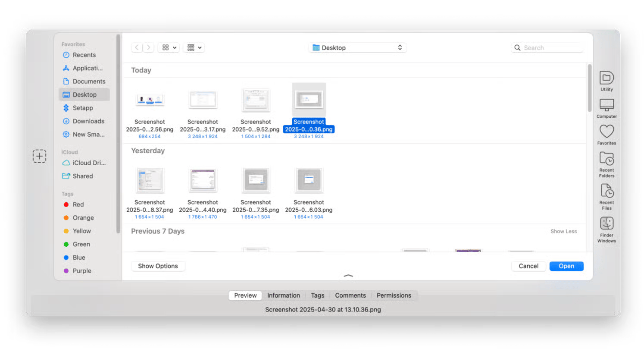This screenshot has width=644, height=355.
Task: Click Show Less for Previous 7 Days
Action: pos(563,232)
